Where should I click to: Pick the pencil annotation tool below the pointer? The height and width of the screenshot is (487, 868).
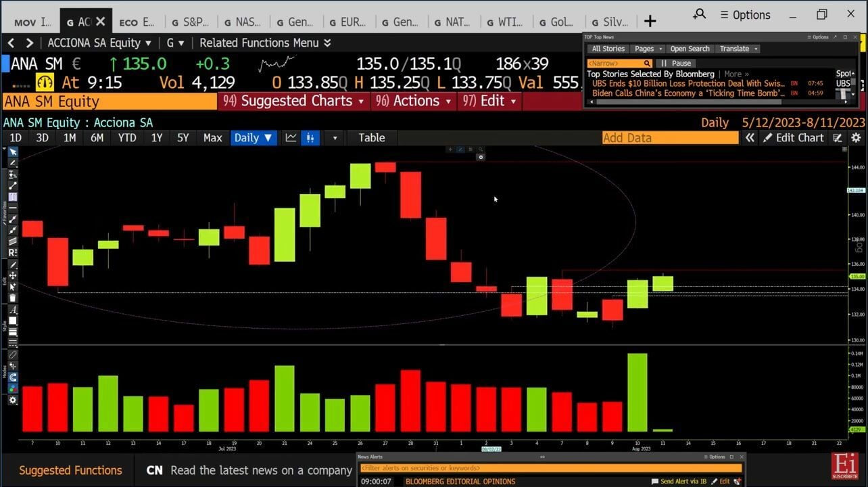pyautogui.click(x=12, y=163)
